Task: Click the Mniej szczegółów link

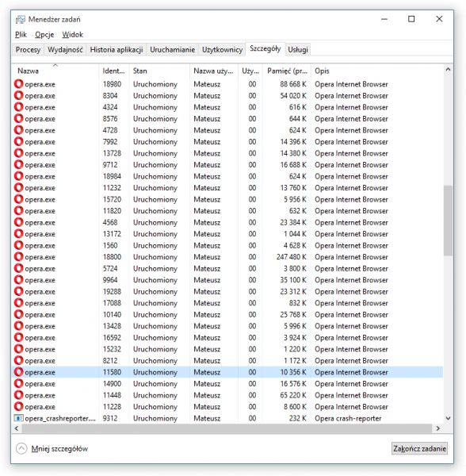Action: point(59,449)
